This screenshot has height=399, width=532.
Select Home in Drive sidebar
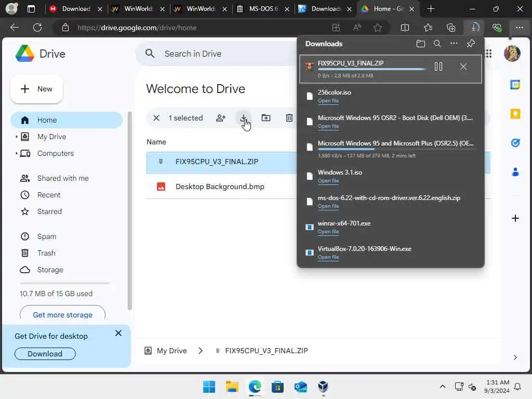coord(66,120)
